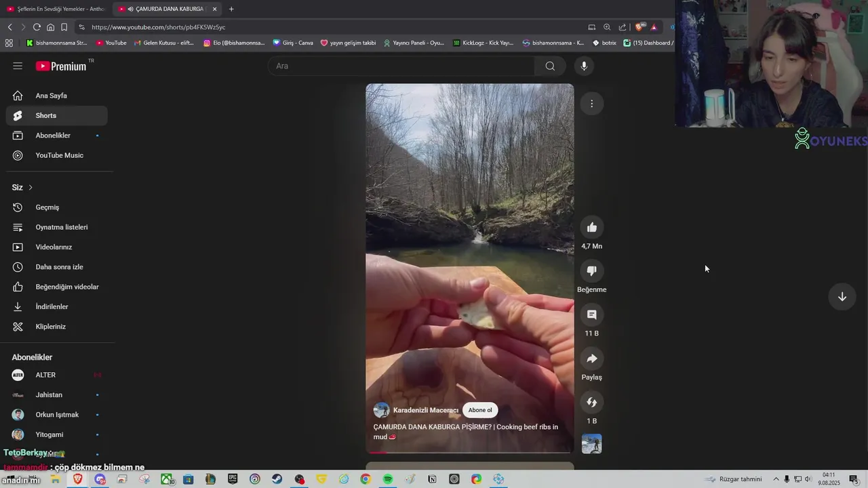868x488 pixels.
Task: Click the search magnifier button
Action: click(x=550, y=66)
